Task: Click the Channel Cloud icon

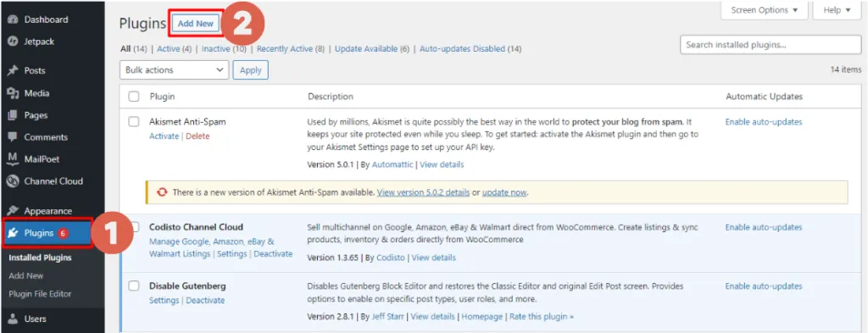Action: click(12, 180)
